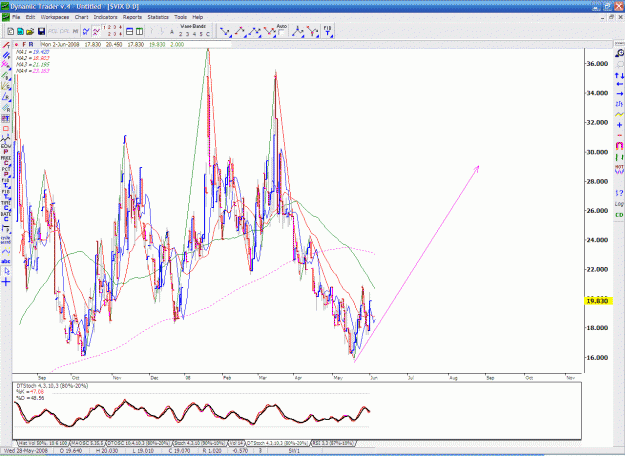Select the blue crosshair plus tool
The image size is (625, 456).
click(6, 282)
